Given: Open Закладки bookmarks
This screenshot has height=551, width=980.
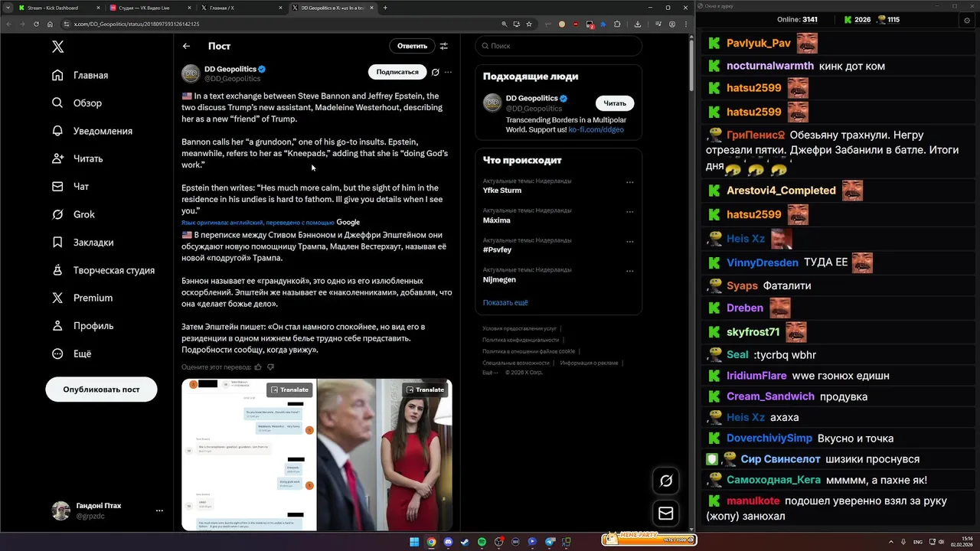Looking at the screenshot, I should click(x=83, y=242).
